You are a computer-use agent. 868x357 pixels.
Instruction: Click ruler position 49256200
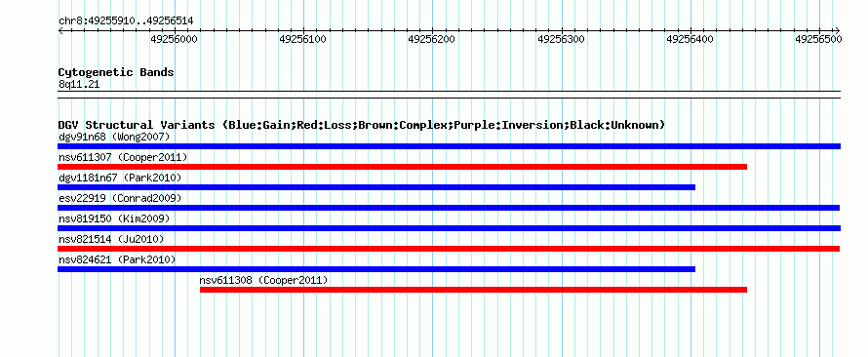pos(432,39)
